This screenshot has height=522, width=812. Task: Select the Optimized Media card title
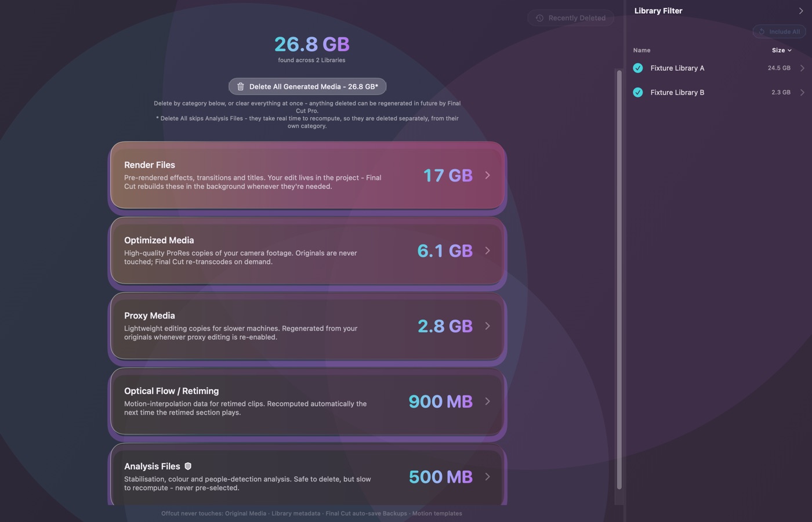[159, 240]
